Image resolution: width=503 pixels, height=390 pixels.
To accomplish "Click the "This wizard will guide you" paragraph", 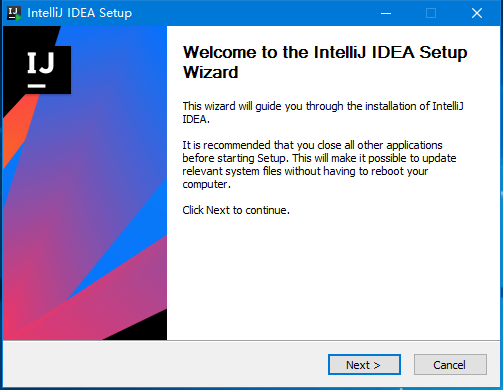I will [x=323, y=112].
